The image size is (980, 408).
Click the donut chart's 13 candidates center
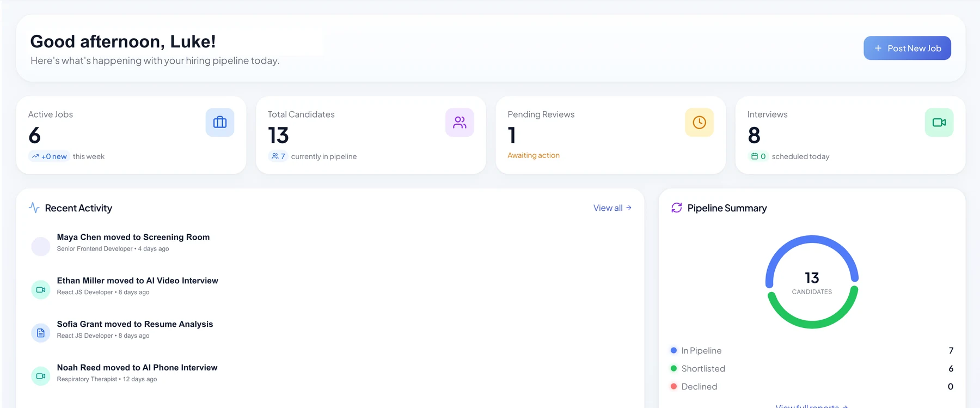point(812,283)
